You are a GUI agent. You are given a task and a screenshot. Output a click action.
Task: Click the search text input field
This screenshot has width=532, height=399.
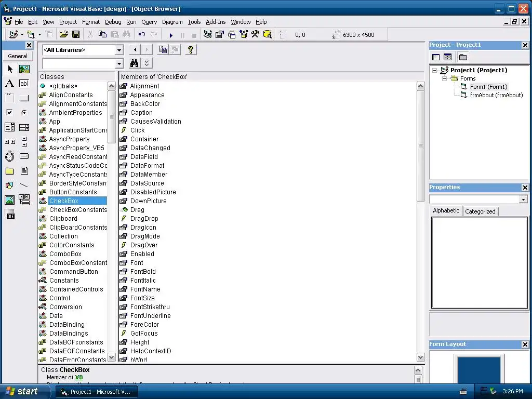click(79, 63)
